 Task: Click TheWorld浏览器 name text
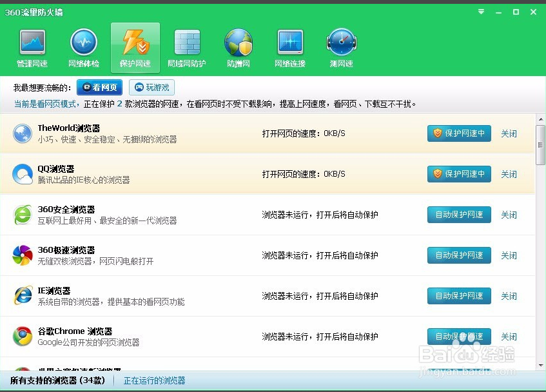point(68,128)
